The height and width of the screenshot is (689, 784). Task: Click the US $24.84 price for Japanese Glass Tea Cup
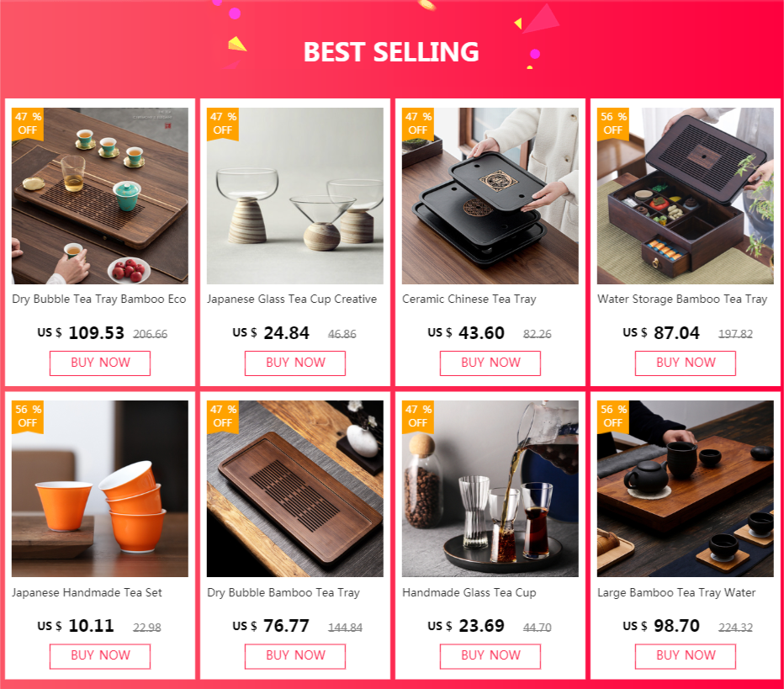click(271, 333)
